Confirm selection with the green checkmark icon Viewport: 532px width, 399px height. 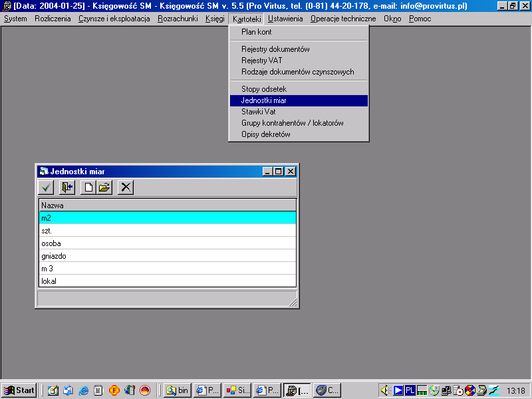coord(46,188)
